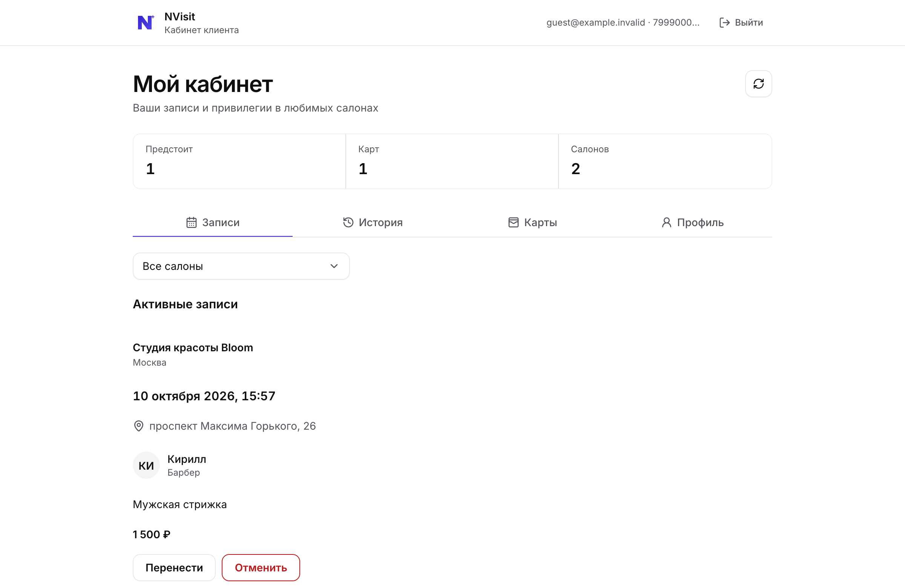Click the КИ avatar circle
Viewport: 905px width, 588px height.
tap(146, 465)
